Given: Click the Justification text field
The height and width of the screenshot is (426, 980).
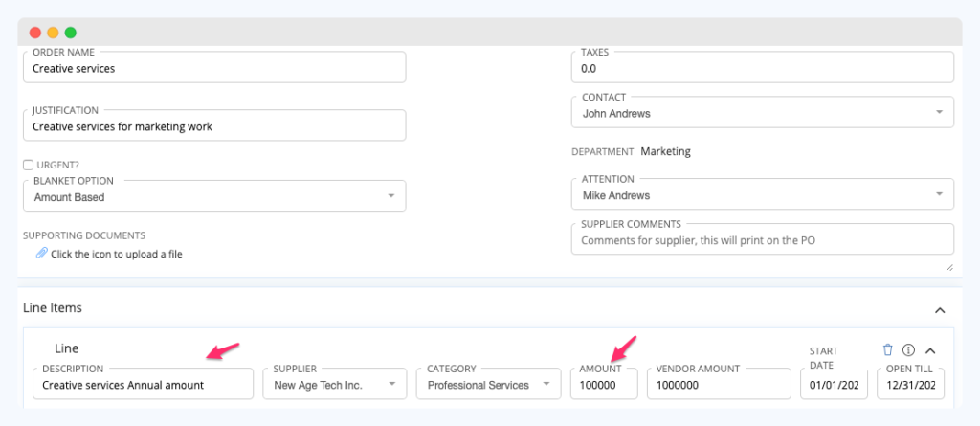Looking at the screenshot, I should (214, 125).
